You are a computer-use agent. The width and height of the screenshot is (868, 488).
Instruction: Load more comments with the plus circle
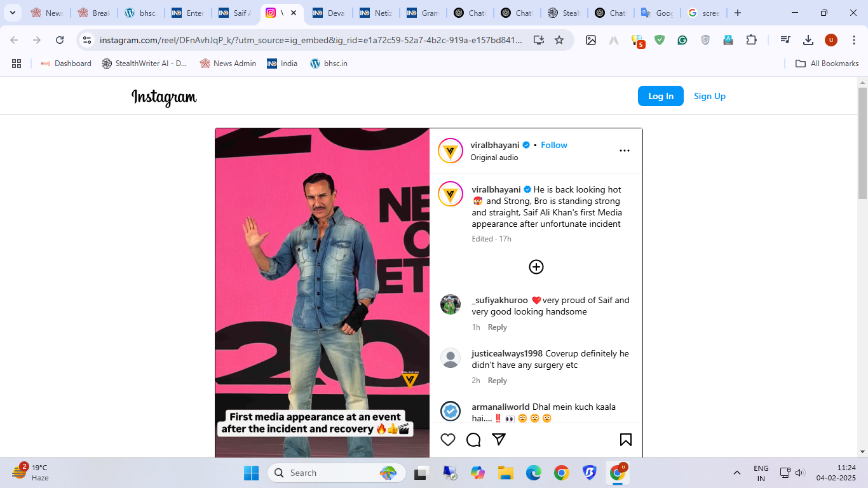click(536, 267)
